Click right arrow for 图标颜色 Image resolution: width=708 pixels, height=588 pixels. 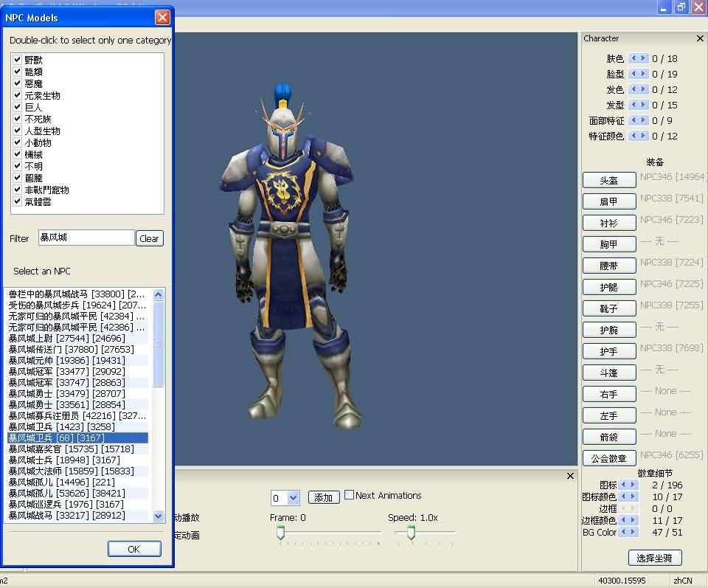coord(633,497)
